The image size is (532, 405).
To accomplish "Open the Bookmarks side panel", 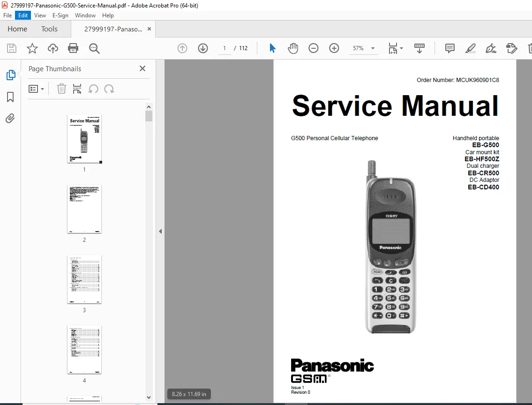I will pyautogui.click(x=10, y=97).
